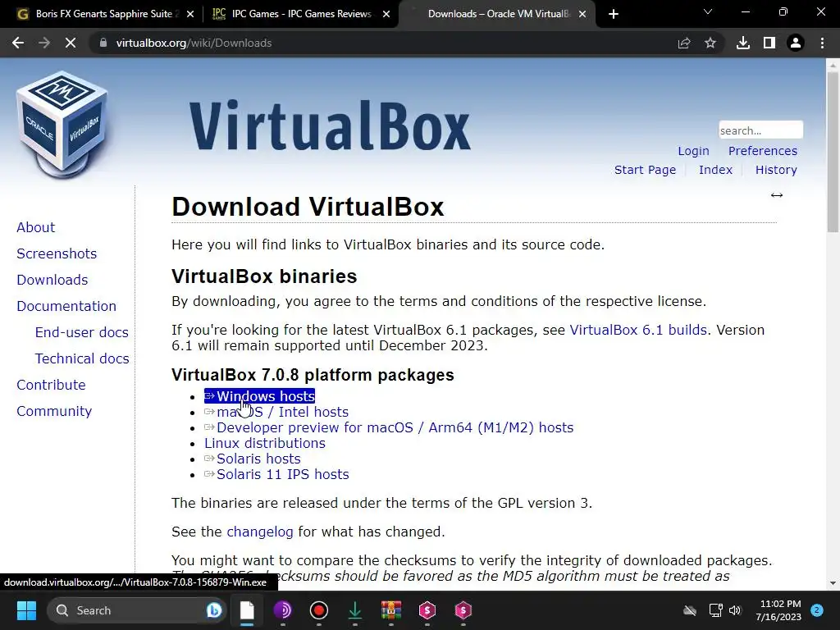Open the clock showing 11:02 PM

click(x=778, y=610)
